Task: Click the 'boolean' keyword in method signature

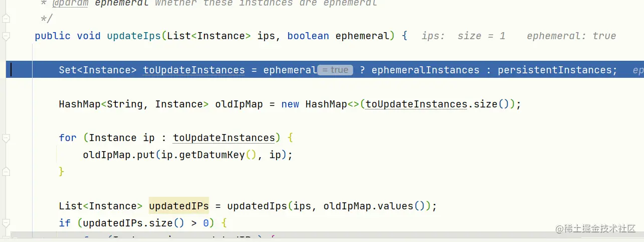Action: pos(308,36)
